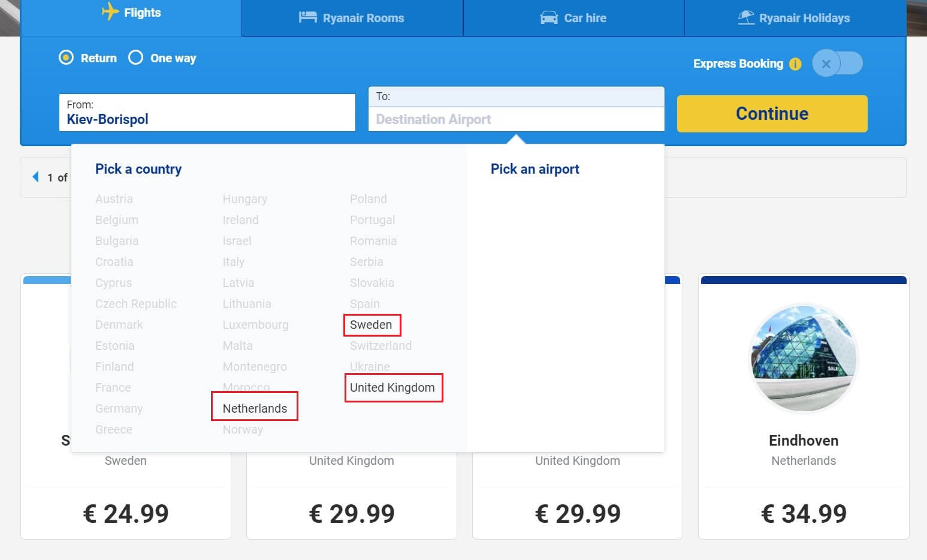The width and height of the screenshot is (927, 560).
Task: Click the bed icon for Ryanair Rooms
Action: [307, 17]
